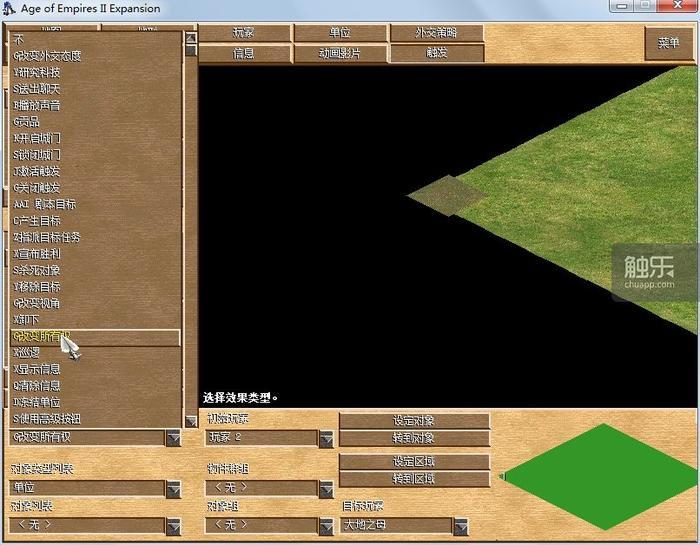
Task: Open the 触发 (Triggers) tab
Action: pyautogui.click(x=436, y=53)
